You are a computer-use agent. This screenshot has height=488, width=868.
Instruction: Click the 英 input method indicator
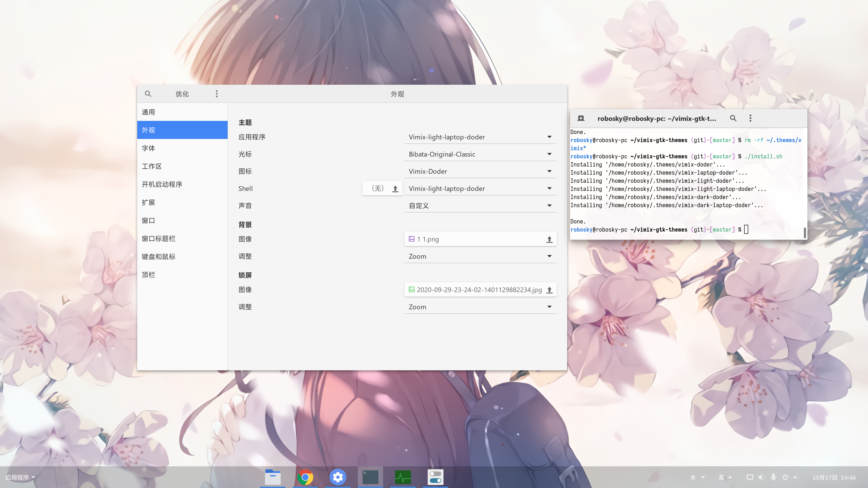pyautogui.click(x=722, y=477)
